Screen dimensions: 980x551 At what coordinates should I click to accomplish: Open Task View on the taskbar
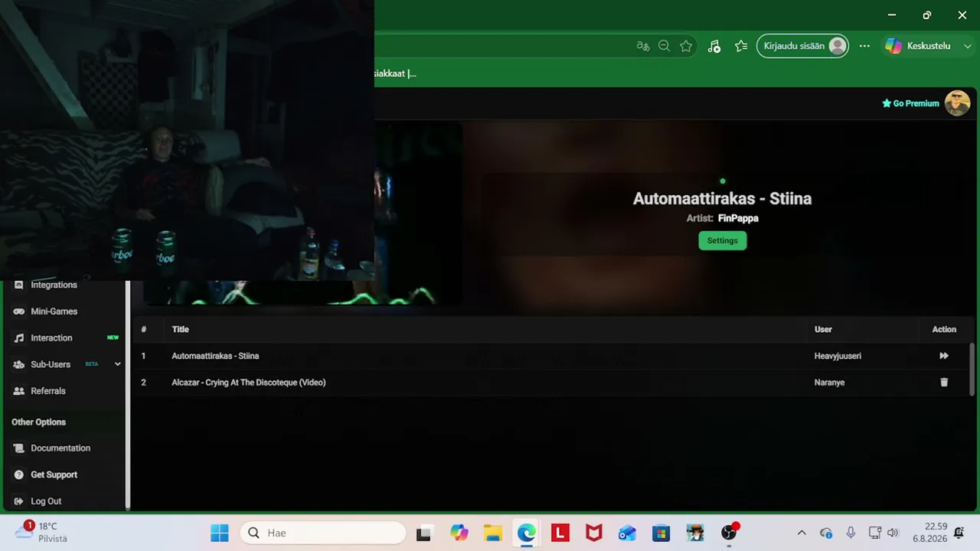423,533
